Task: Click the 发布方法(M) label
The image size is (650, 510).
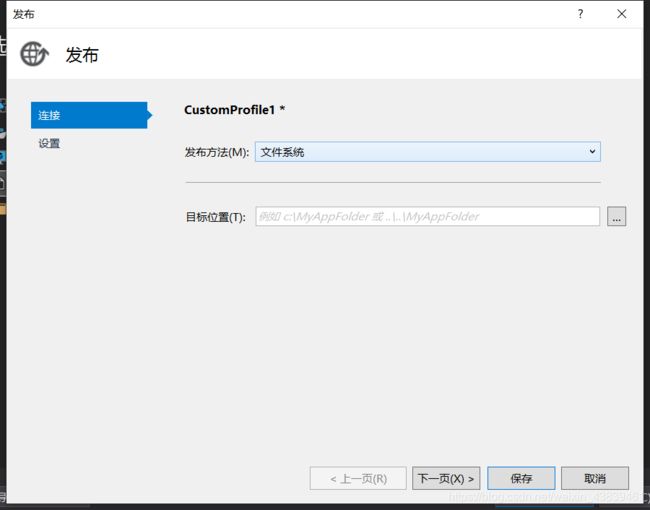Action: 217,152
